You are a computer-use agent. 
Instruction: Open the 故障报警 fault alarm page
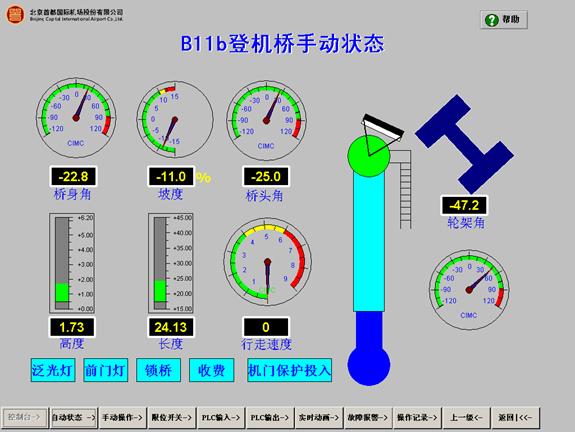point(368,417)
